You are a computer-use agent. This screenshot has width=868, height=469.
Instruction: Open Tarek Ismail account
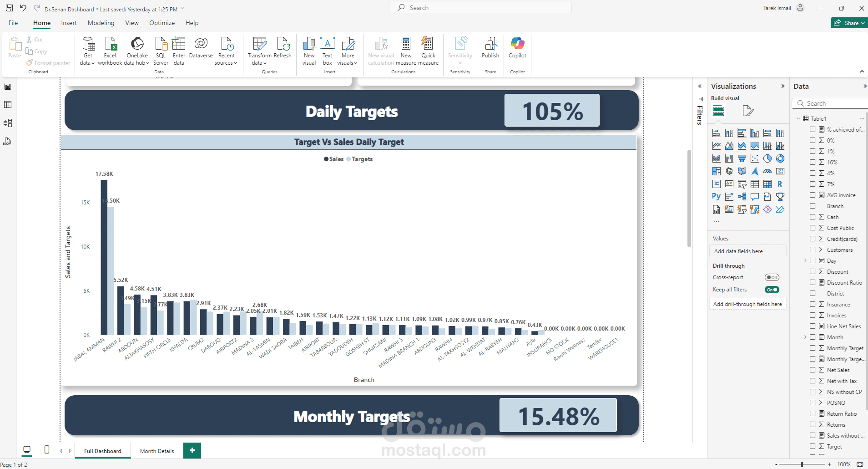click(x=783, y=8)
